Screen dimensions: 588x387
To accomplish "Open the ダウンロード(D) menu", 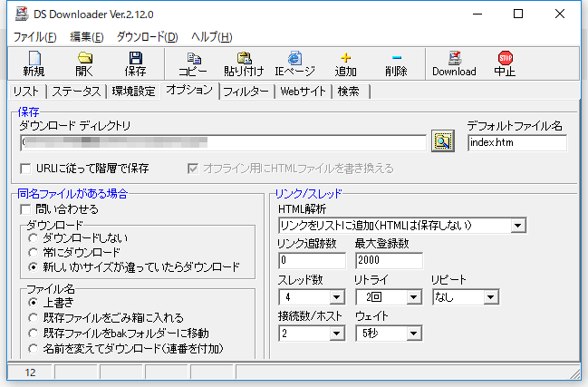I will (147, 37).
